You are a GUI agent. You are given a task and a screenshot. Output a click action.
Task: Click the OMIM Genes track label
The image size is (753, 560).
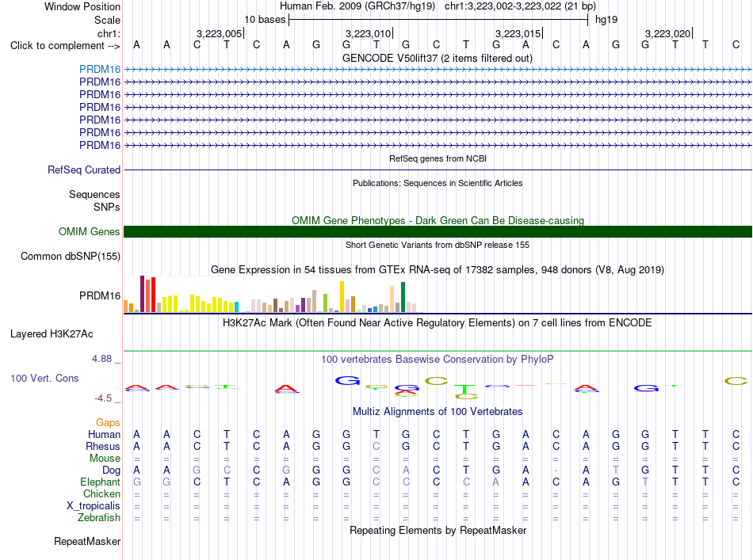pyautogui.click(x=89, y=232)
